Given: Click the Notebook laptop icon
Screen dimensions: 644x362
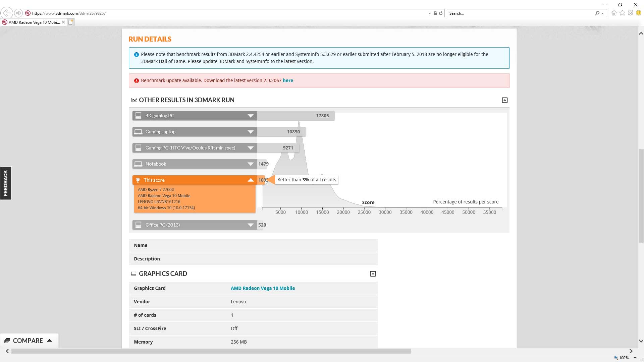Looking at the screenshot, I should pyautogui.click(x=138, y=164).
